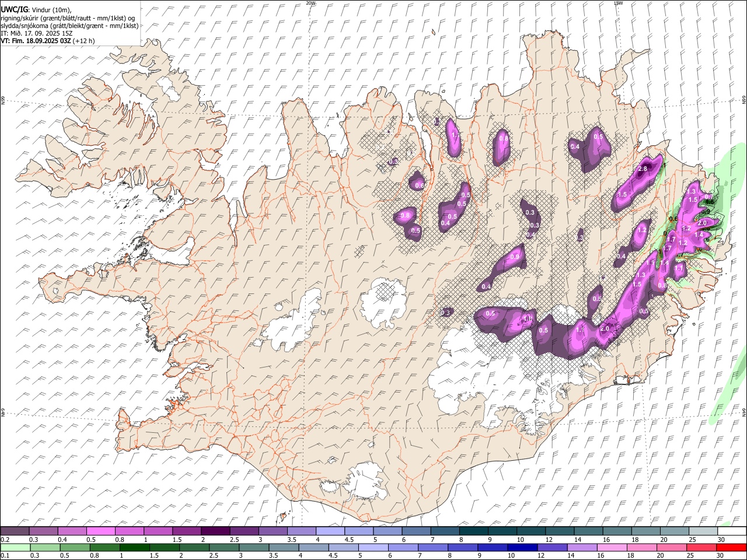Pick upper-row swatch between 18 and 20
Screen dimensions: 747x560
tap(647, 531)
